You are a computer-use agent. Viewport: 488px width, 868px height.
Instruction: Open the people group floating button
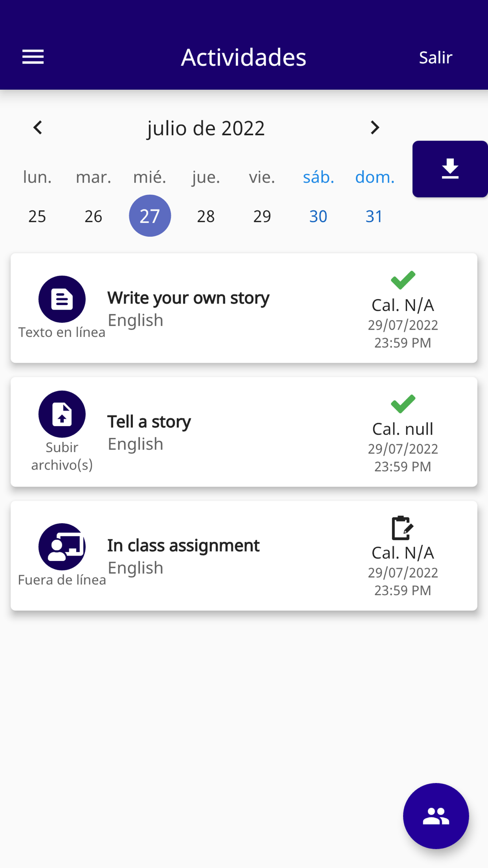tap(436, 816)
